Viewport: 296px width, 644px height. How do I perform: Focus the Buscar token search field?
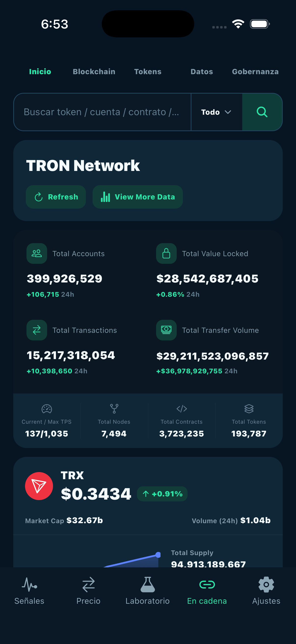[102, 112]
